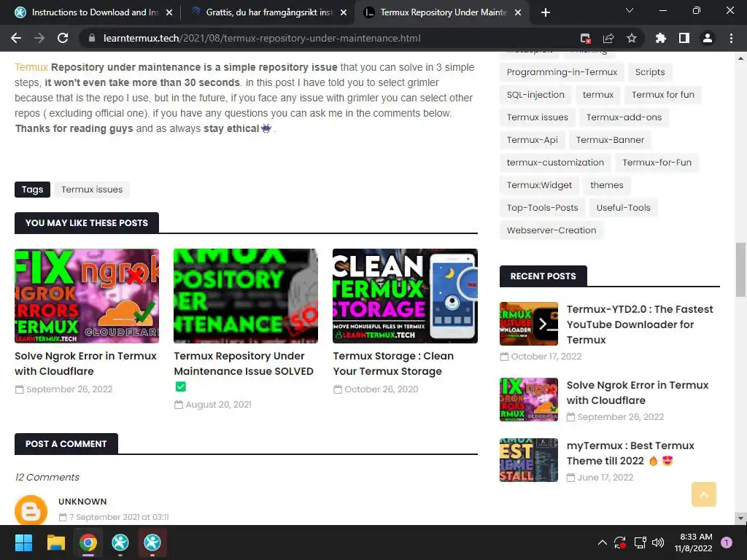Click the blocked pop-up icon in the address bar
This screenshot has height=560, width=747.
point(585,38)
